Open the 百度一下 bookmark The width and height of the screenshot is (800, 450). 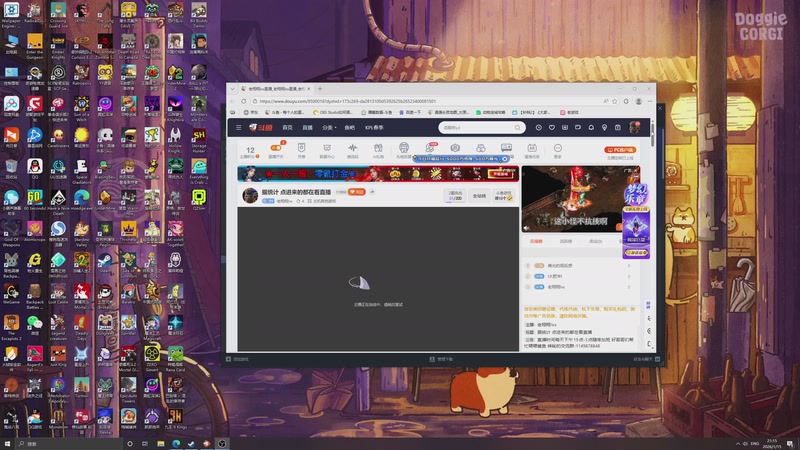[410, 112]
